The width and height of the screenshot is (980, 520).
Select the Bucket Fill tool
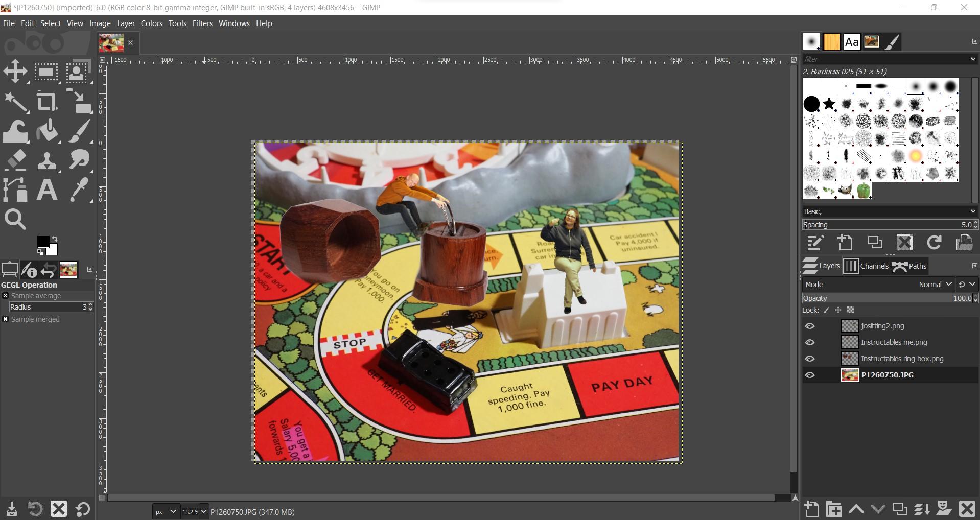coord(46,131)
